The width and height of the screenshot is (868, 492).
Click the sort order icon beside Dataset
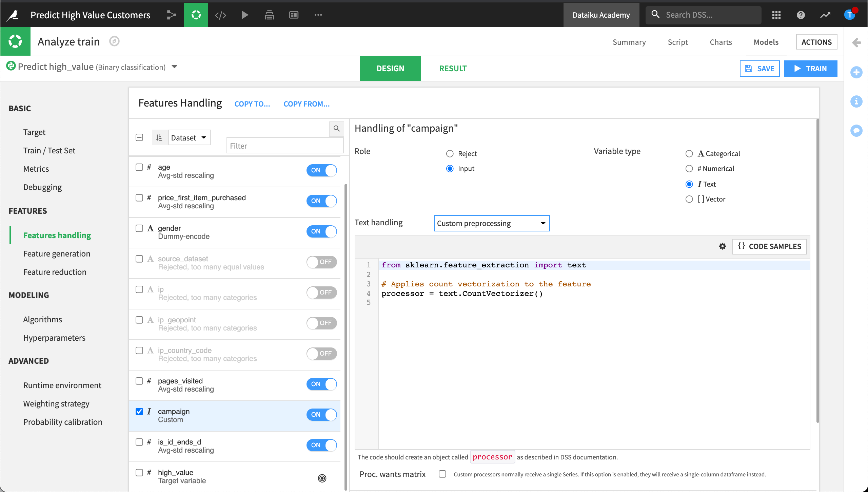click(x=159, y=137)
